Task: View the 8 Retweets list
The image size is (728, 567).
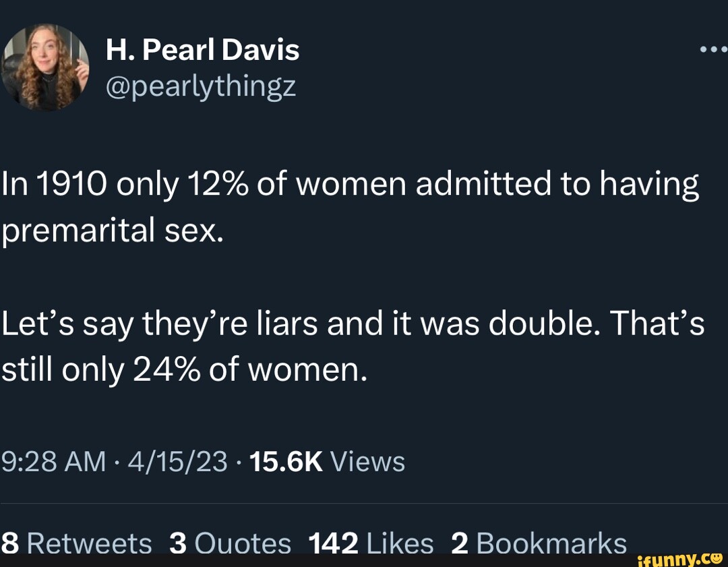Action: [78, 543]
